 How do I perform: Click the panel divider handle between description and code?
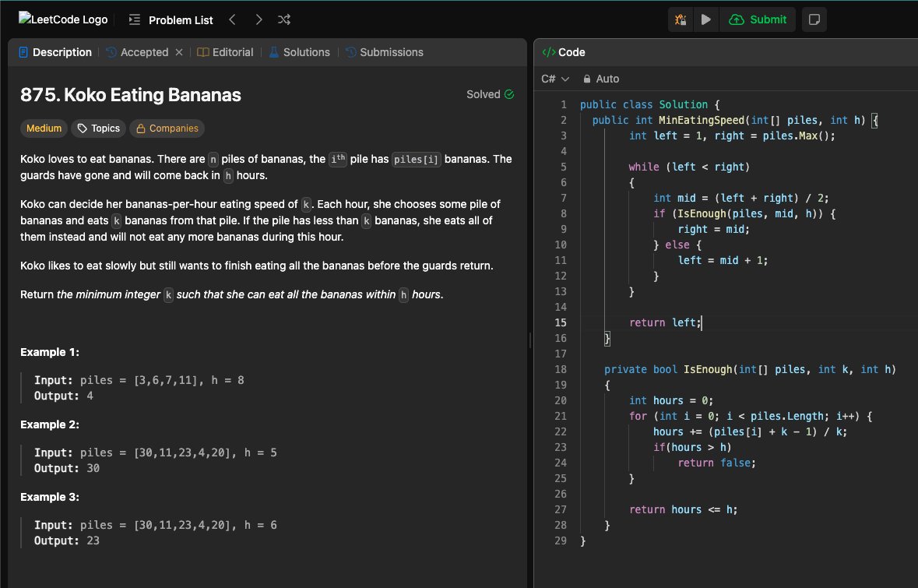pyautogui.click(x=529, y=340)
